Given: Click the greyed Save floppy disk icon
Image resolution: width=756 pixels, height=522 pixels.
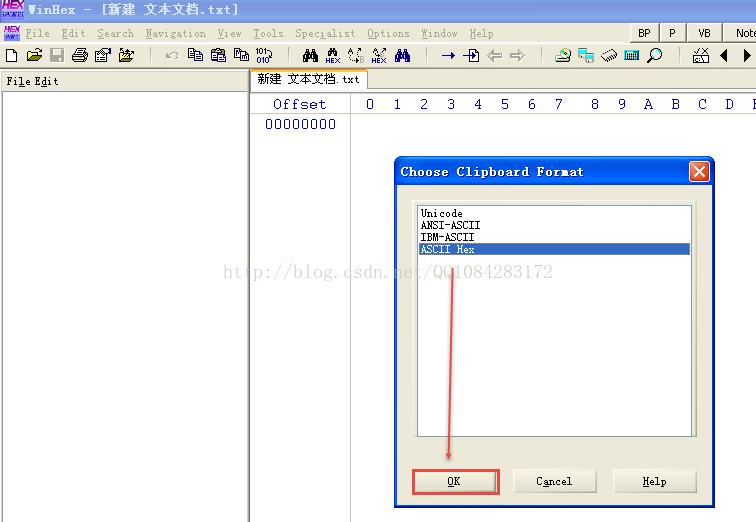Looking at the screenshot, I should [x=57, y=55].
